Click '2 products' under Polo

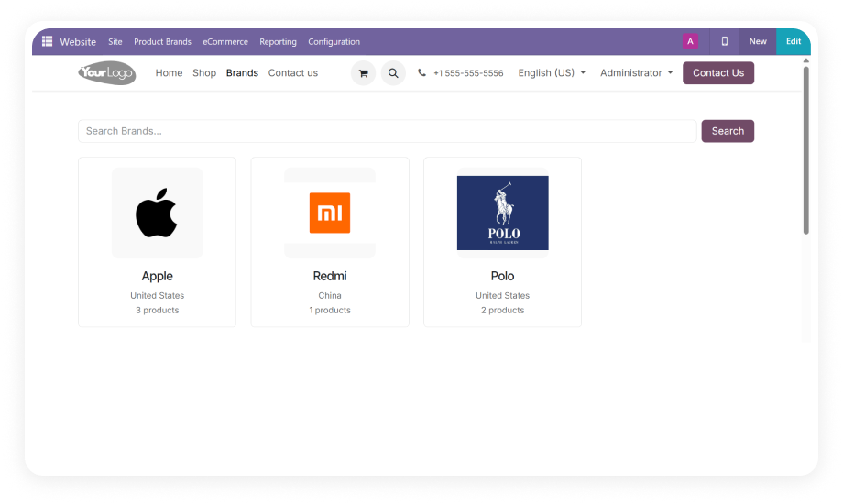click(503, 311)
